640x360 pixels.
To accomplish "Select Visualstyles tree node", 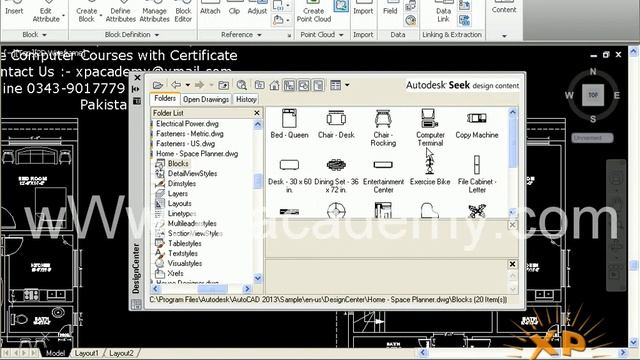I will tap(185, 263).
